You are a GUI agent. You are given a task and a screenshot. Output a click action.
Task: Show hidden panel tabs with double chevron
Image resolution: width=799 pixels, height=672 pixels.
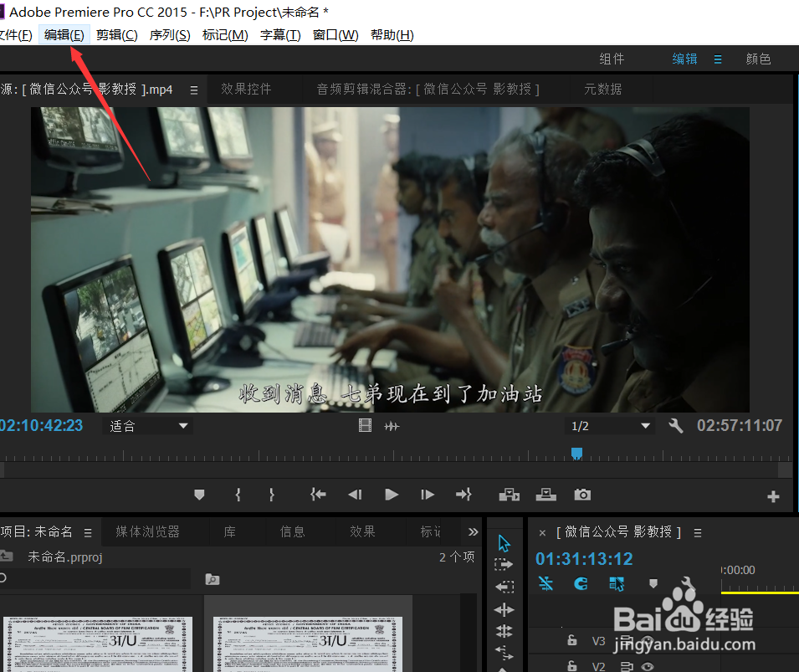[x=473, y=532]
